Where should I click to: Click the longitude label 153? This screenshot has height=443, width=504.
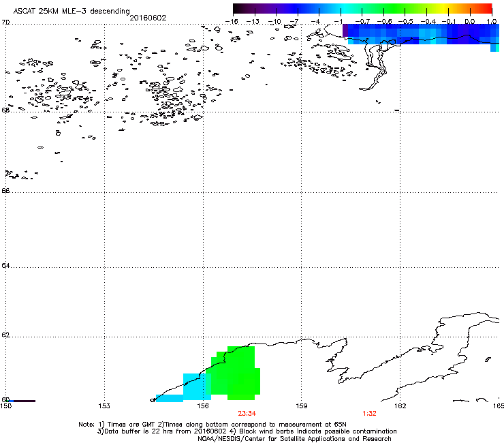104,406
